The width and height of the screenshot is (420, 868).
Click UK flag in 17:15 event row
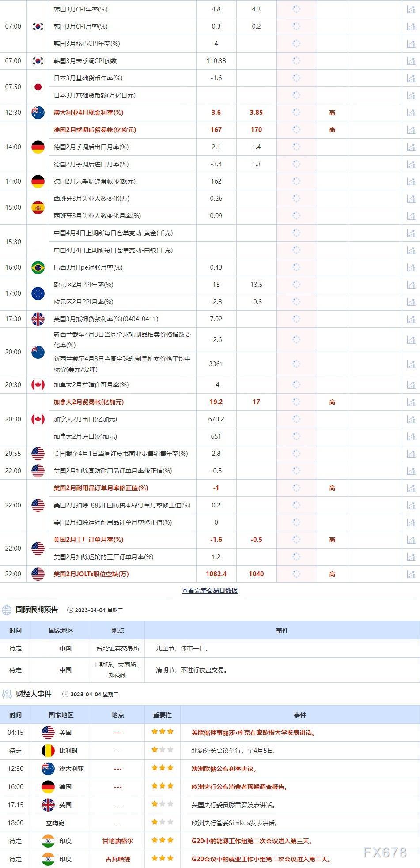click(x=48, y=805)
